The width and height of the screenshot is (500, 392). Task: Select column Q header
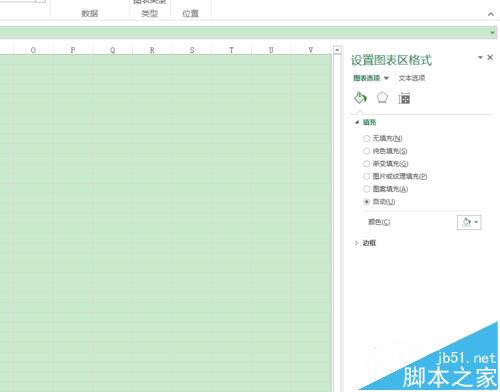tap(112, 50)
